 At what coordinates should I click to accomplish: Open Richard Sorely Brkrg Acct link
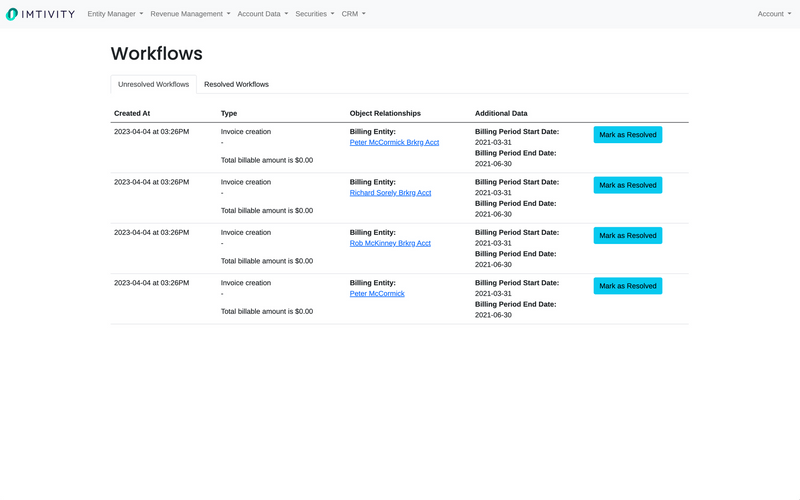(390, 193)
